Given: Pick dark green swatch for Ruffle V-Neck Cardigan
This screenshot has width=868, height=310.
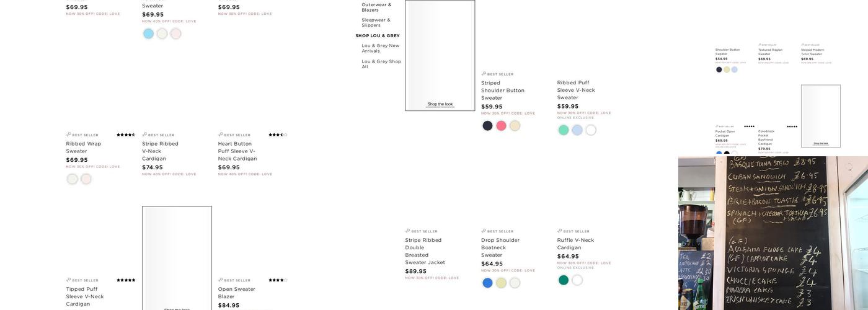Looking at the screenshot, I should click(x=564, y=280).
